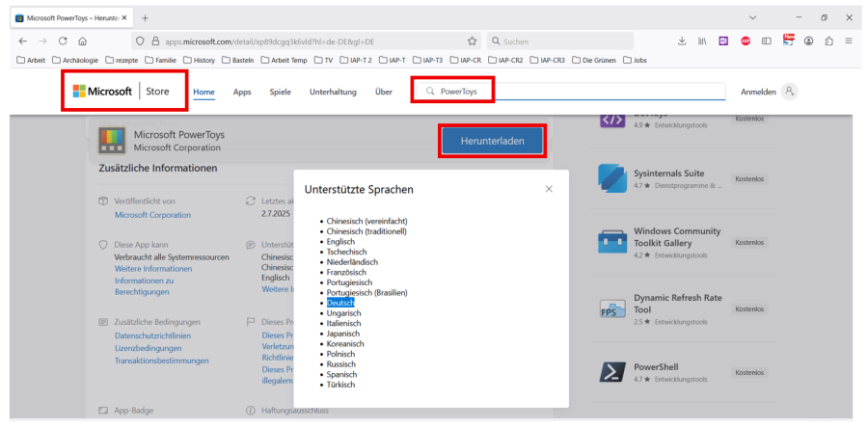The height and width of the screenshot is (428, 868).
Task: Open the Basteln bookmarks folder
Action: pos(237,61)
